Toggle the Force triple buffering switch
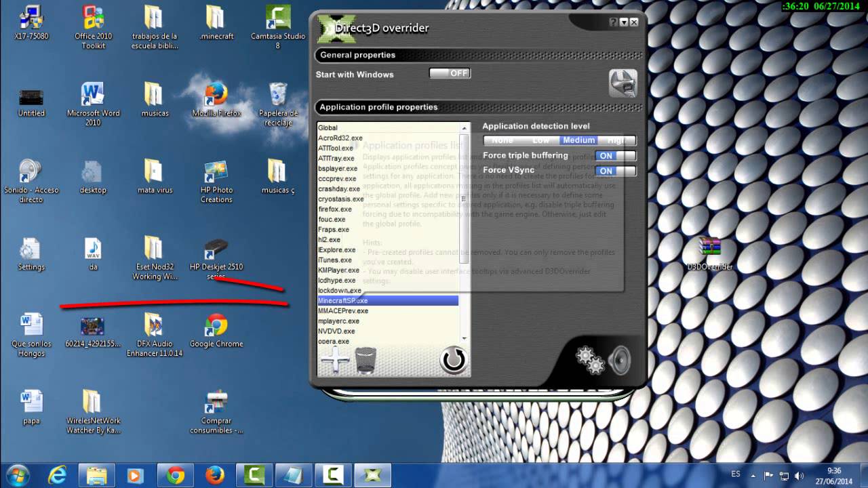This screenshot has width=868, height=488. pyautogui.click(x=615, y=156)
